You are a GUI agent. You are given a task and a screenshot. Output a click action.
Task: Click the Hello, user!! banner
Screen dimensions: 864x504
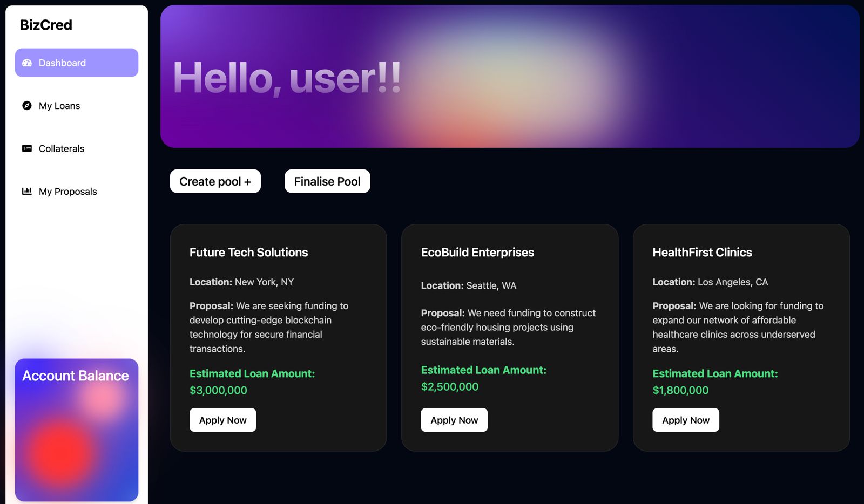(510, 77)
